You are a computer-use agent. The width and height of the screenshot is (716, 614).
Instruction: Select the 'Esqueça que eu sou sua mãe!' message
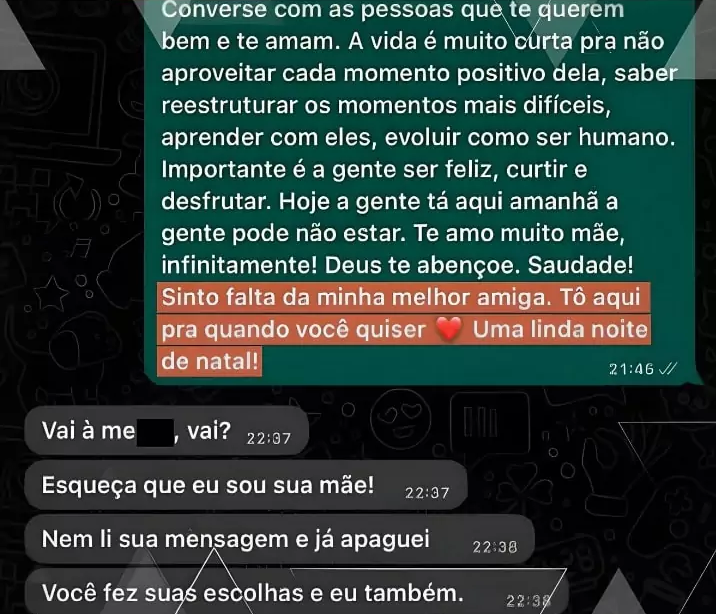246,485
